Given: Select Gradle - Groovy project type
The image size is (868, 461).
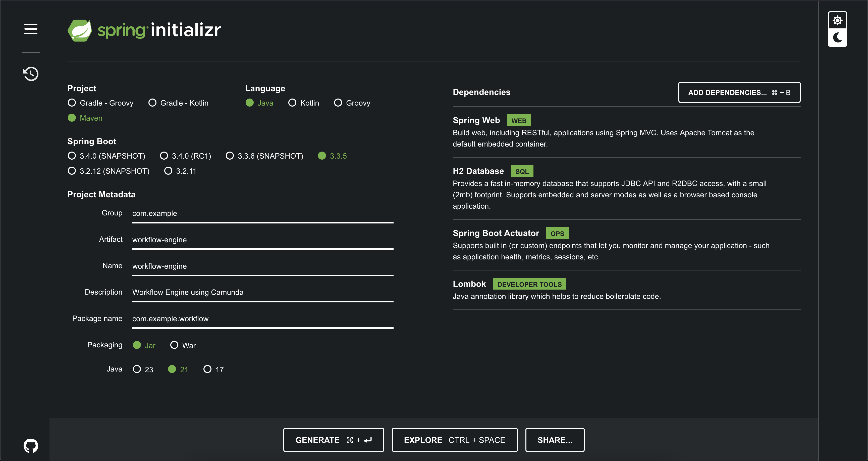Looking at the screenshot, I should pyautogui.click(x=100, y=103).
